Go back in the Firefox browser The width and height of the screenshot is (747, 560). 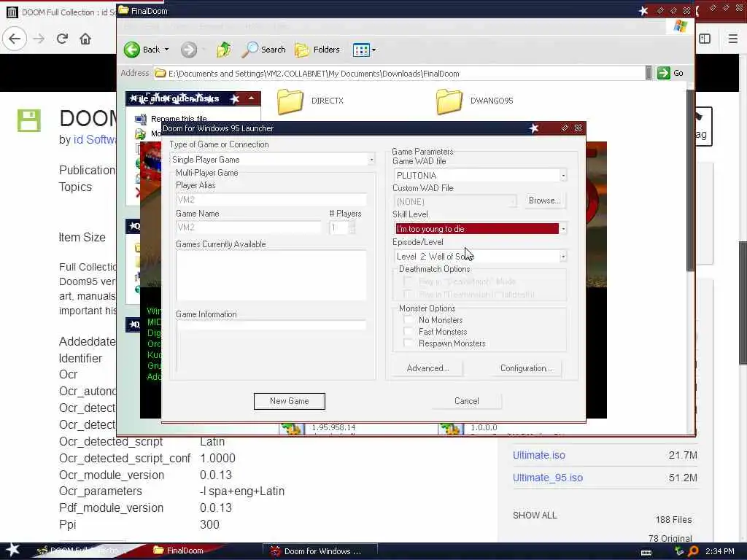tap(15, 39)
